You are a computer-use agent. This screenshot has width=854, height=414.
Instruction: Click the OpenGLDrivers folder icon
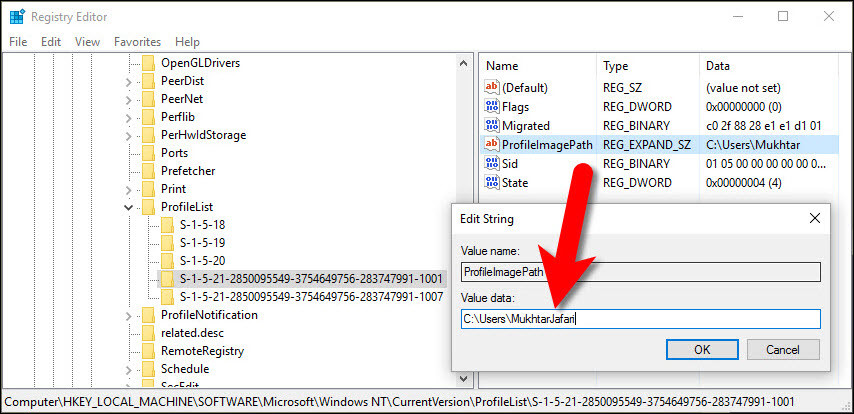[148, 63]
